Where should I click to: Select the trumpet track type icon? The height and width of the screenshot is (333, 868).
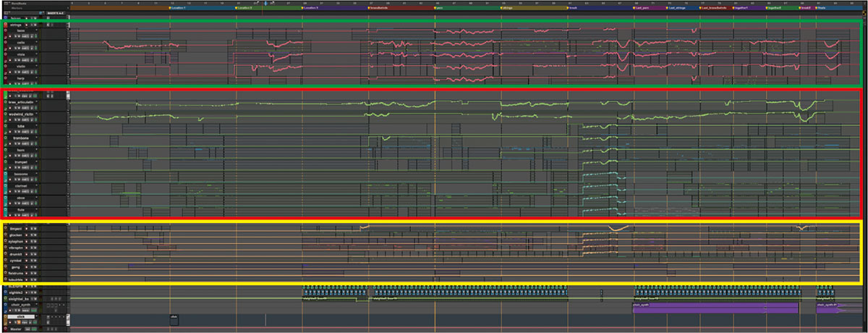tap(6, 161)
